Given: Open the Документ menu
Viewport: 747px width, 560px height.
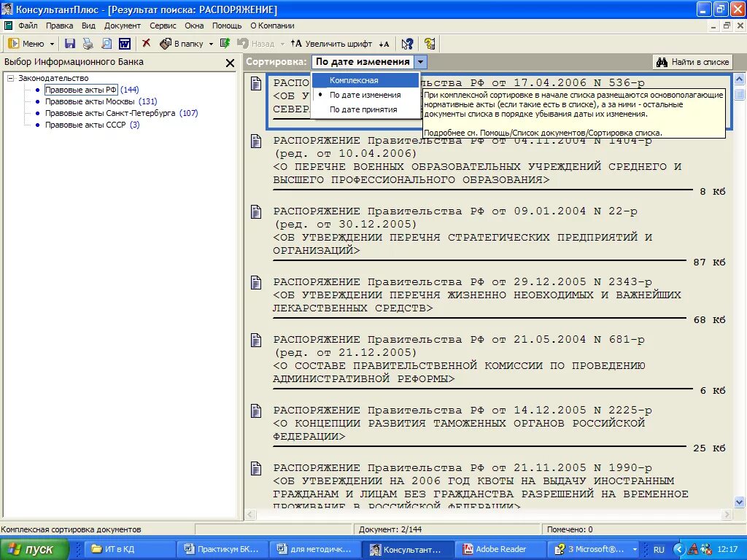Looking at the screenshot, I should [x=123, y=26].
